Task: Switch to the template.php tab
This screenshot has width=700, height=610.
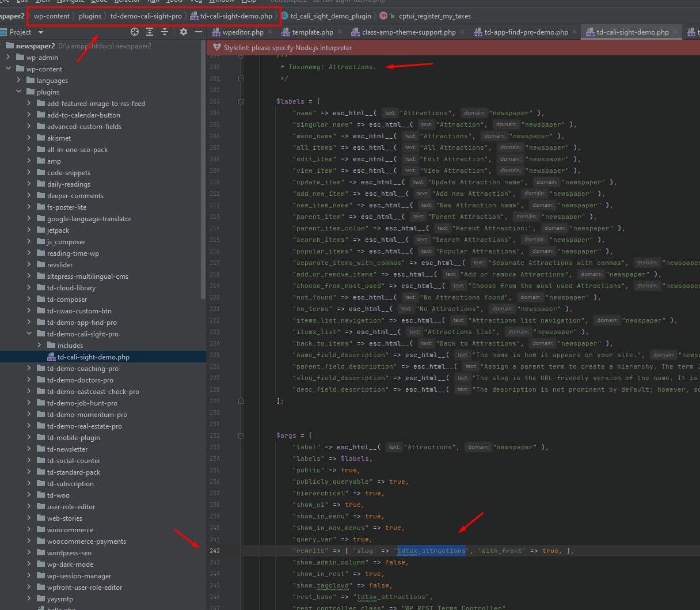Action: 313,32
